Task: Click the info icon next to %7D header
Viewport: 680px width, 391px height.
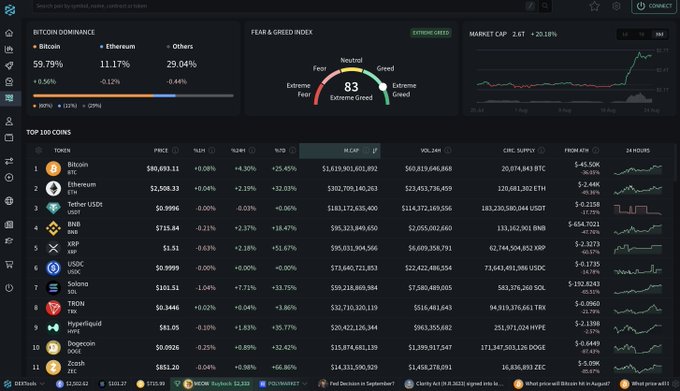Action: tap(293, 150)
